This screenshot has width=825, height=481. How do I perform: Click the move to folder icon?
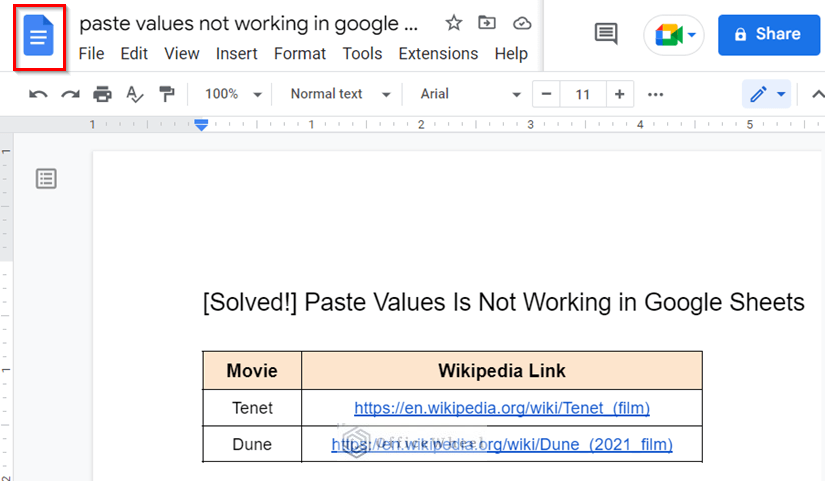(487, 23)
